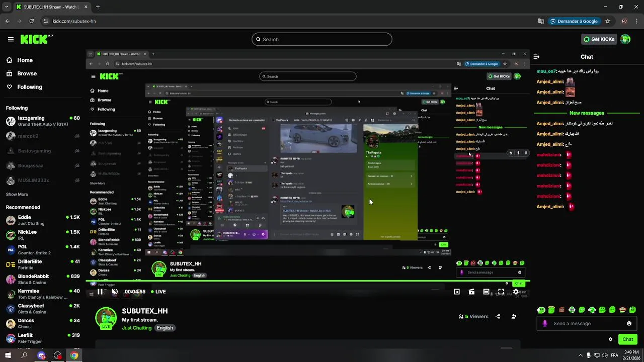Open Following in sidebar
This screenshot has height=362, width=644.
tap(24, 87)
